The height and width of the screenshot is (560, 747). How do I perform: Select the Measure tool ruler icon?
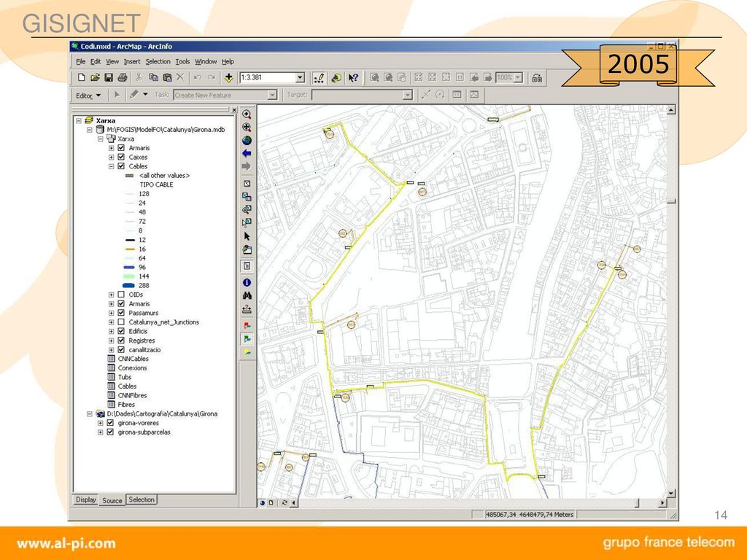pos(247,309)
